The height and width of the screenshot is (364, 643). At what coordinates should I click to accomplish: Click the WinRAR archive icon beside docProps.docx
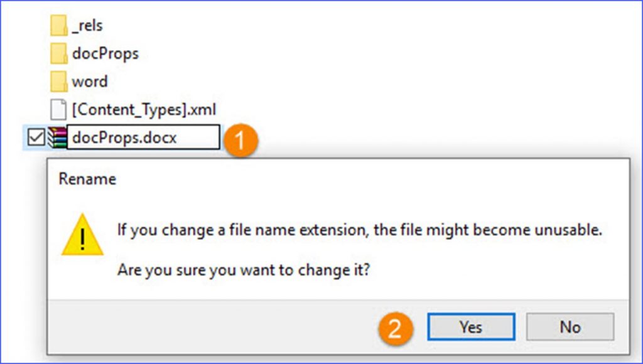pyautogui.click(x=57, y=137)
